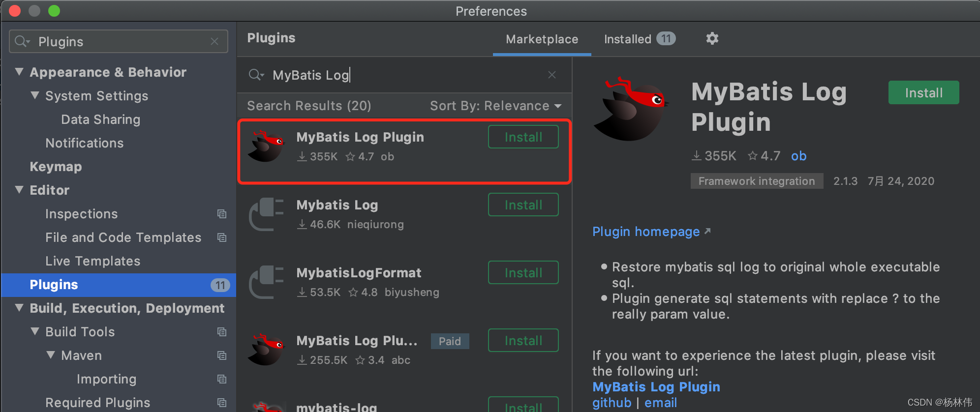
Task: Clear the MyBatis Log search query
Action: point(551,75)
